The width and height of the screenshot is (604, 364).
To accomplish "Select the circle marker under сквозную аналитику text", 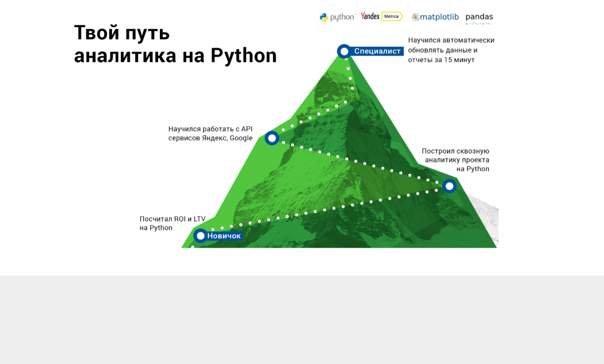I will point(449,186).
